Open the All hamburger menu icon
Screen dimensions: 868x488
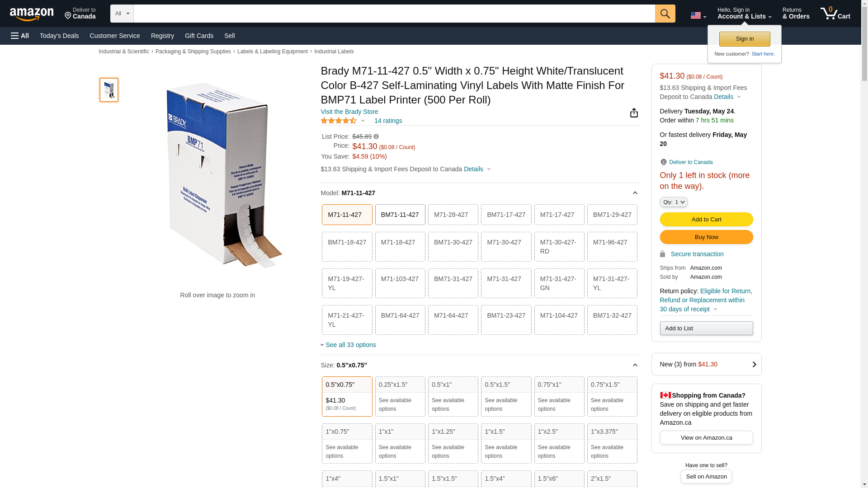20,36
